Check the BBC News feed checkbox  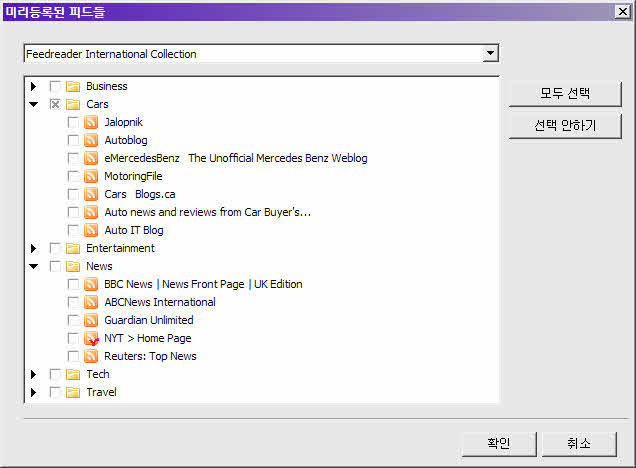click(73, 284)
